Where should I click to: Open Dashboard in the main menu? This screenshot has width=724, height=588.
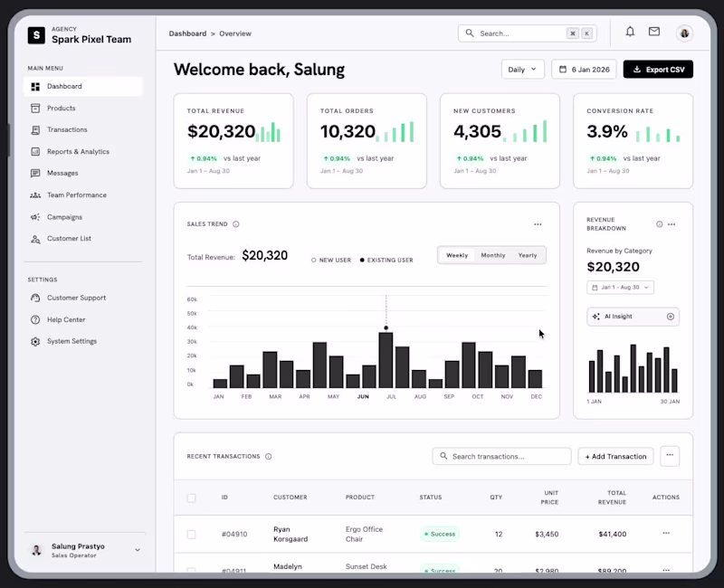(x=83, y=86)
